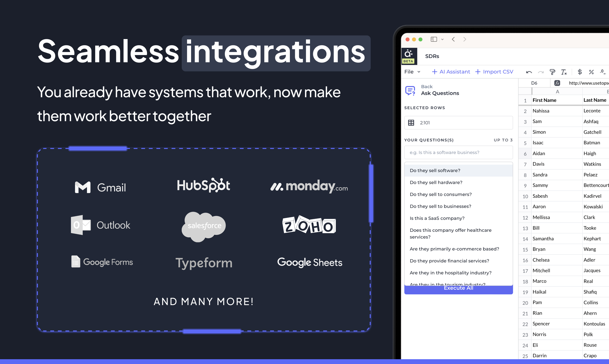Click the HubSpot integration logo
Viewport: 609px width, 364px height.
(203, 185)
